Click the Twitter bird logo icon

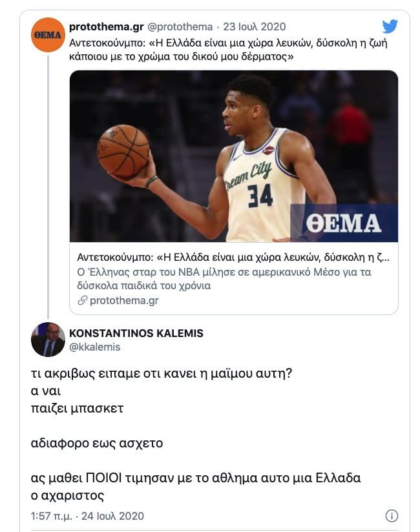[x=390, y=26]
